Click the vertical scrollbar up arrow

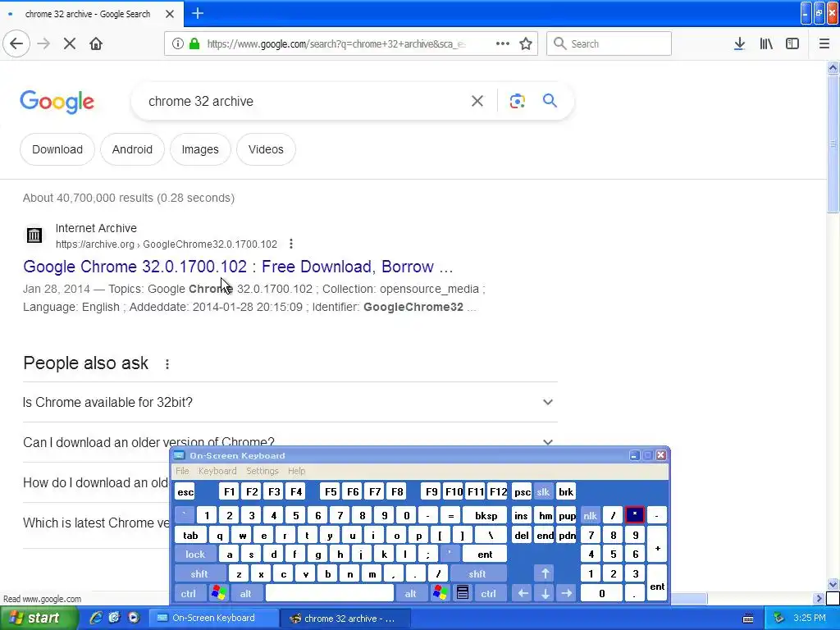[833, 67]
